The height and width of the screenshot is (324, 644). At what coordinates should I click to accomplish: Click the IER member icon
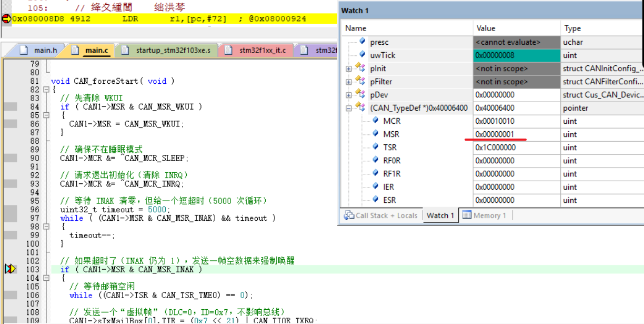375,186
